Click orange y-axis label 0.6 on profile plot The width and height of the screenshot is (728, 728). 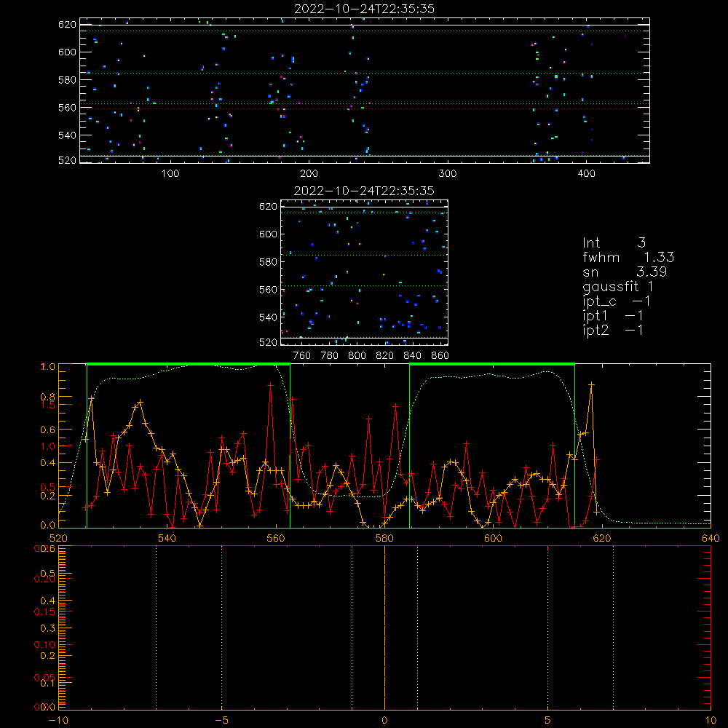pos(48,430)
